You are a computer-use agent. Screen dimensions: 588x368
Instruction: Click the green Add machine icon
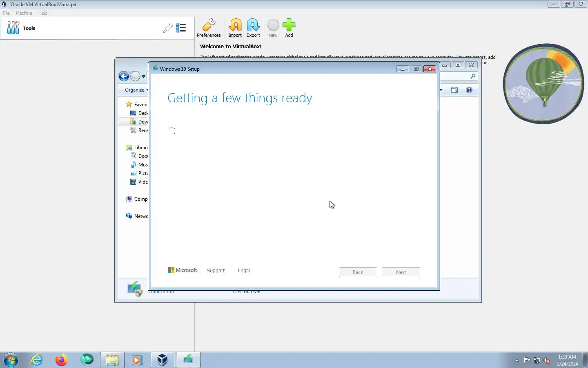[289, 28]
